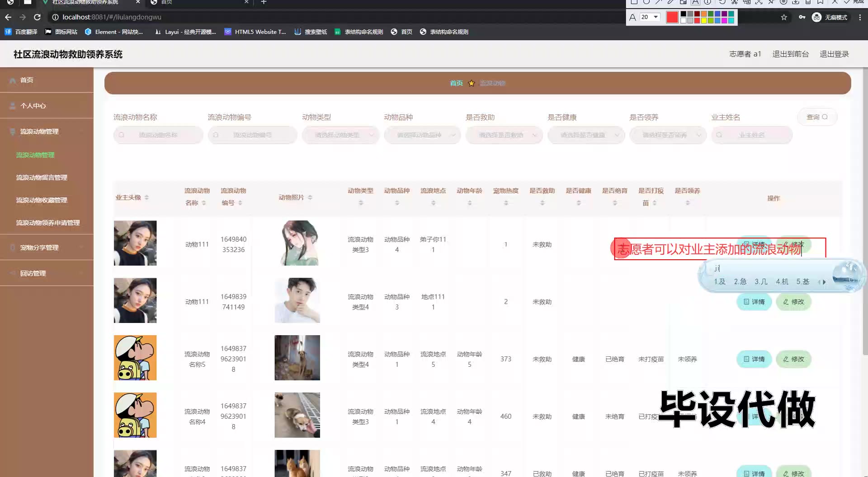The width and height of the screenshot is (868, 477).
Task: Open the 百度翻译 bookmark
Action: coord(21,32)
